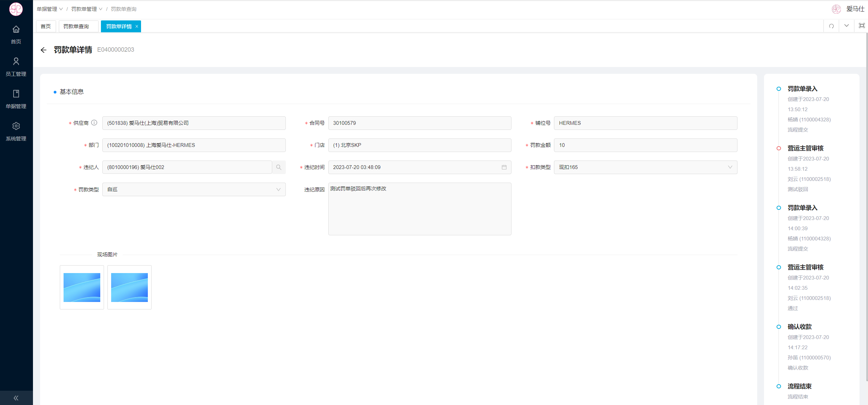Click the 违纪人 field showing 爱马仕002

[x=187, y=167]
